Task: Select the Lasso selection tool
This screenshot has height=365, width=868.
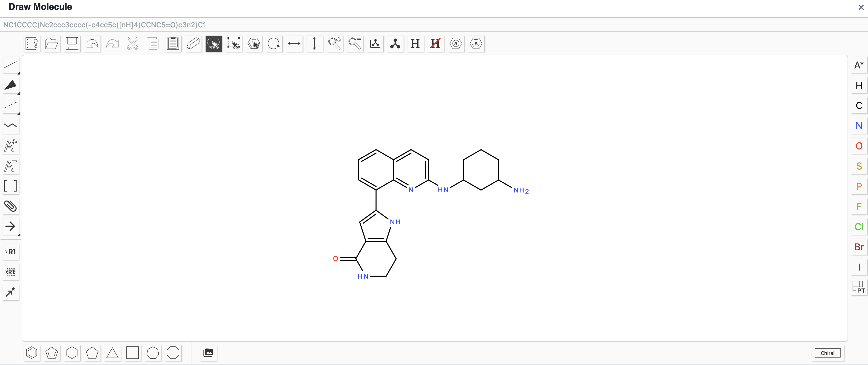Action: click(213, 43)
